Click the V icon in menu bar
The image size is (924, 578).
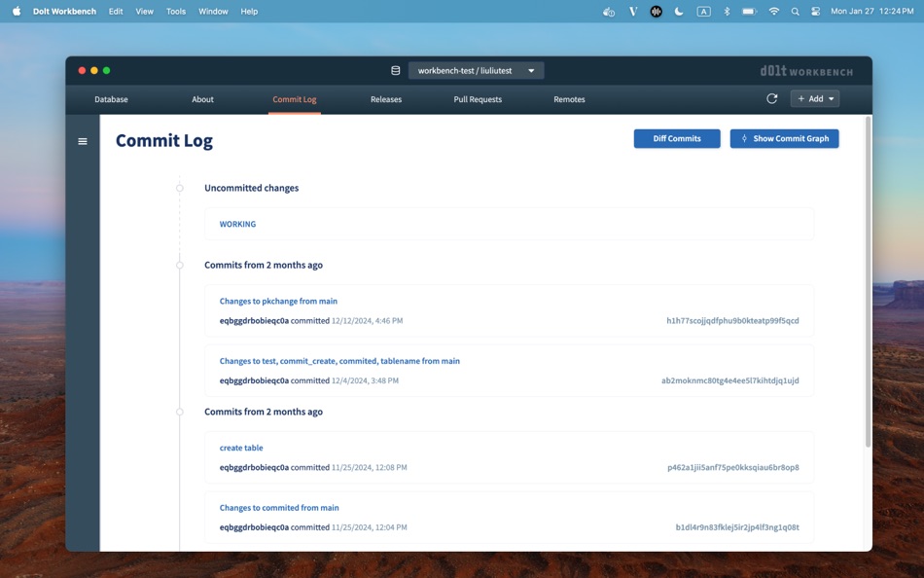coord(633,12)
